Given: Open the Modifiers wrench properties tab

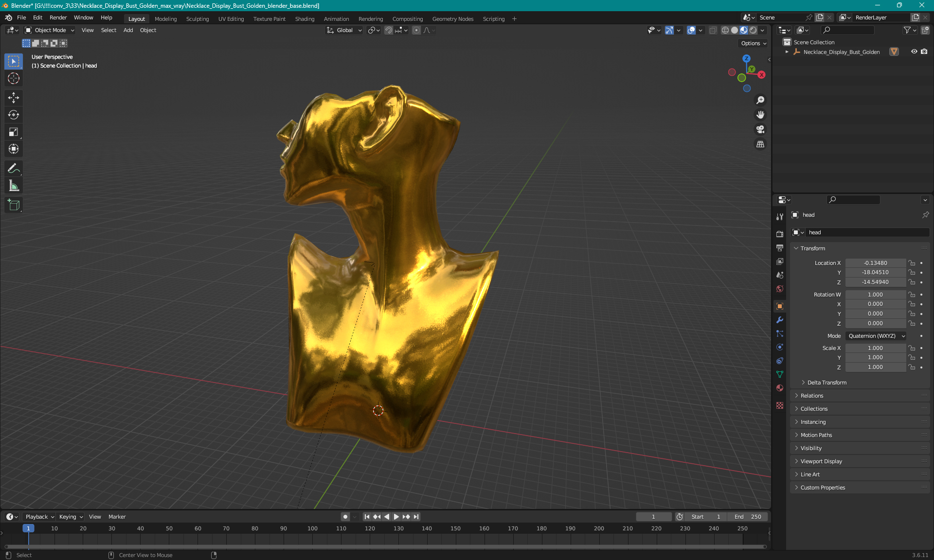Looking at the screenshot, I should click(780, 320).
